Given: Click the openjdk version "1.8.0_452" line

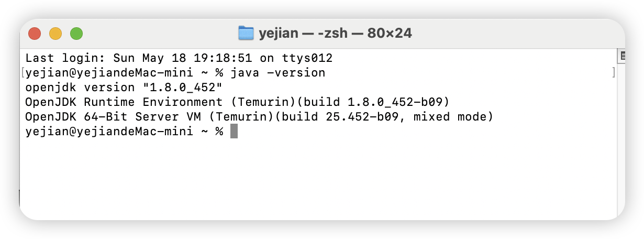Looking at the screenshot, I should [x=124, y=87].
